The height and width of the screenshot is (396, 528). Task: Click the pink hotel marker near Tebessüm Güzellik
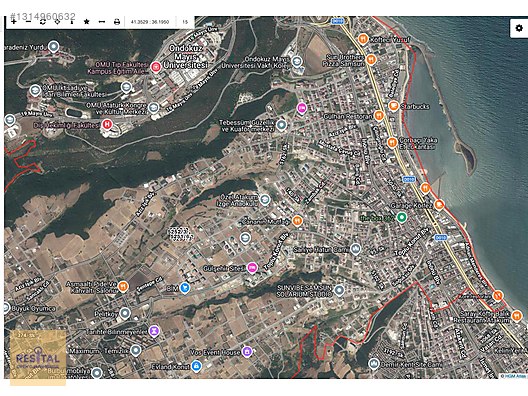click(302, 108)
